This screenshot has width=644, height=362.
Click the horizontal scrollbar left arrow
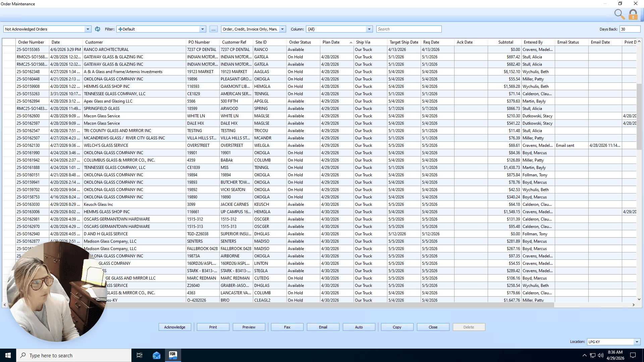point(5,305)
